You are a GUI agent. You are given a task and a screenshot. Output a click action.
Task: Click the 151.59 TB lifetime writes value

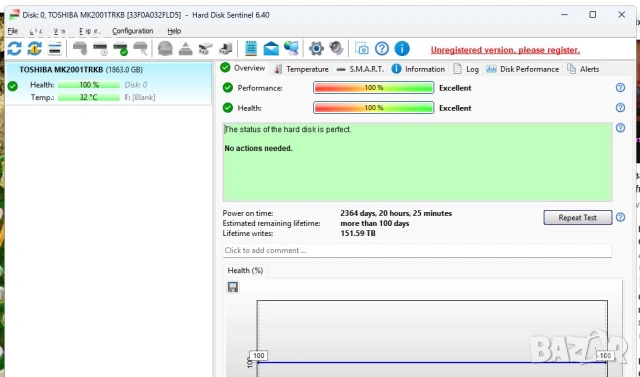click(358, 233)
